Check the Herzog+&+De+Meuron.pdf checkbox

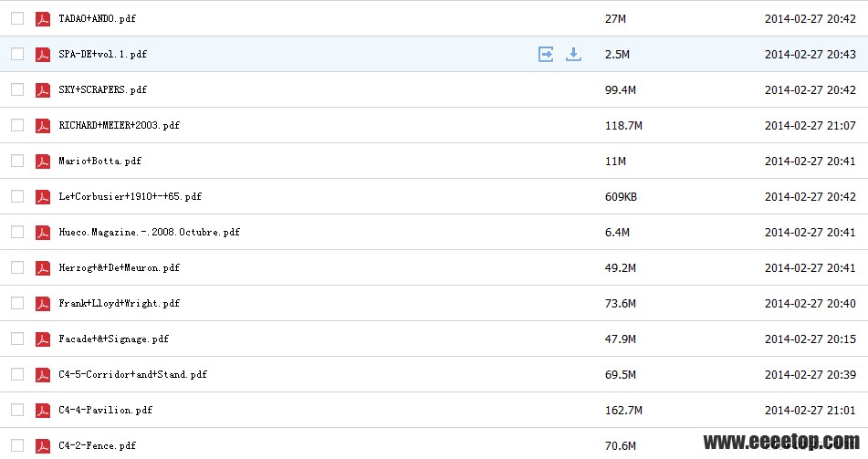click(17, 267)
